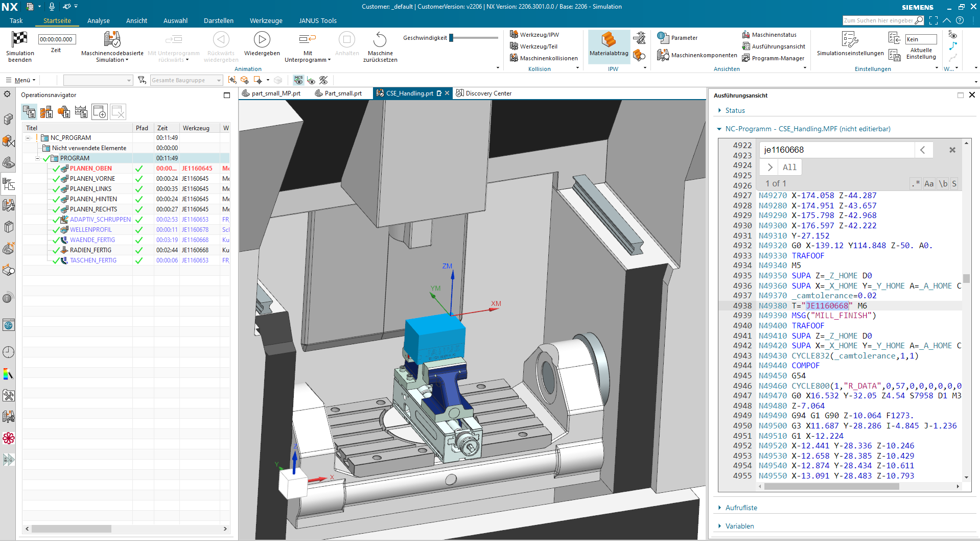Toggle the Materialabtrag button

pos(609,46)
